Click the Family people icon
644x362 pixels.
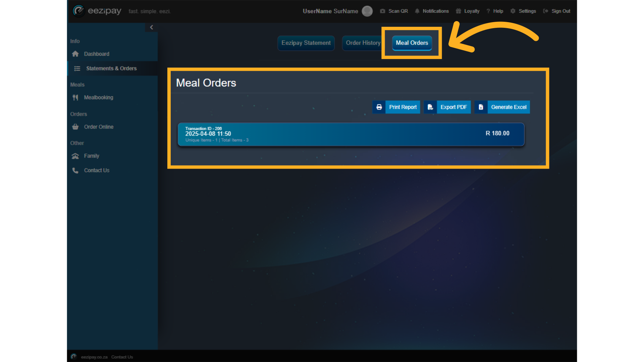coord(75,156)
